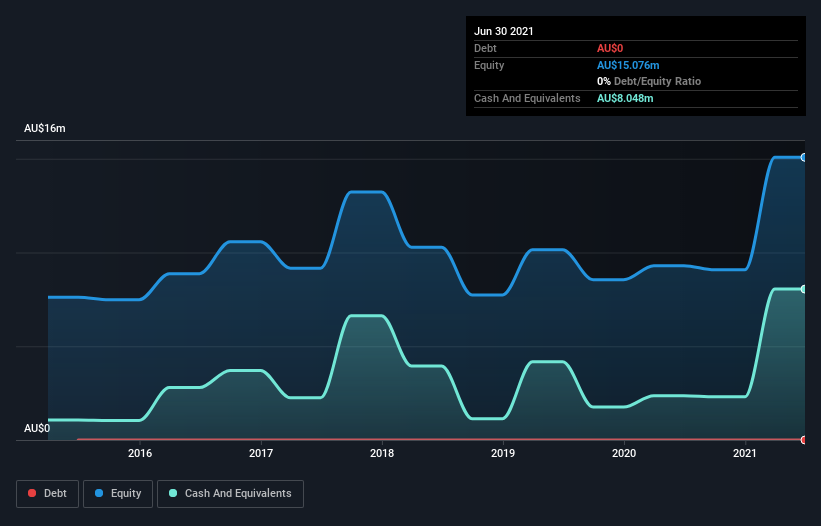Hide the Cash And Equivalents legend series
The image size is (821, 526).
tap(230, 493)
